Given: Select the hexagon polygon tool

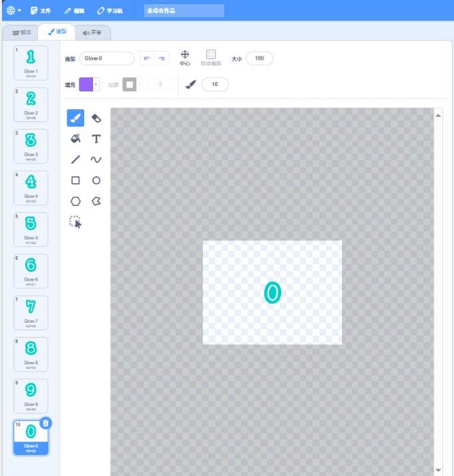Looking at the screenshot, I should 75,201.
